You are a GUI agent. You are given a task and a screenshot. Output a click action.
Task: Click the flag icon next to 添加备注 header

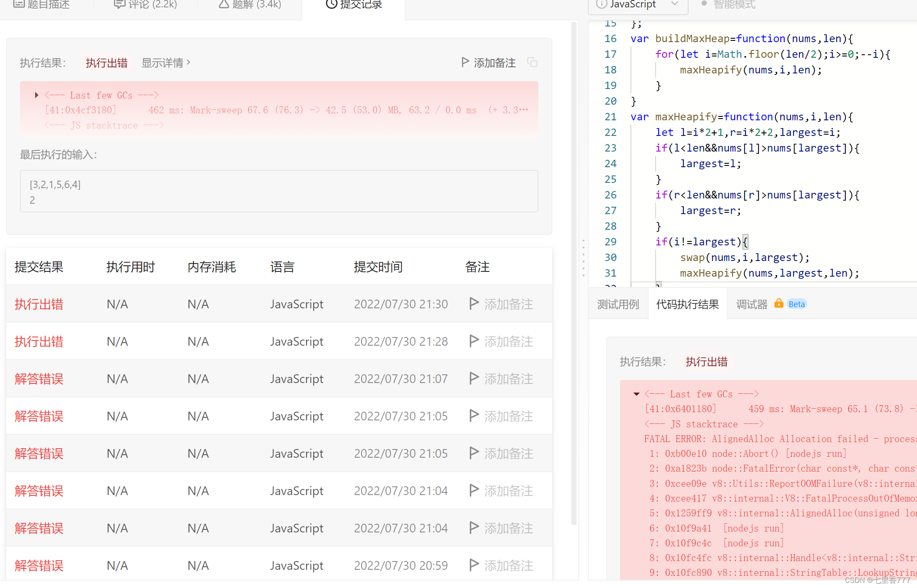465,63
